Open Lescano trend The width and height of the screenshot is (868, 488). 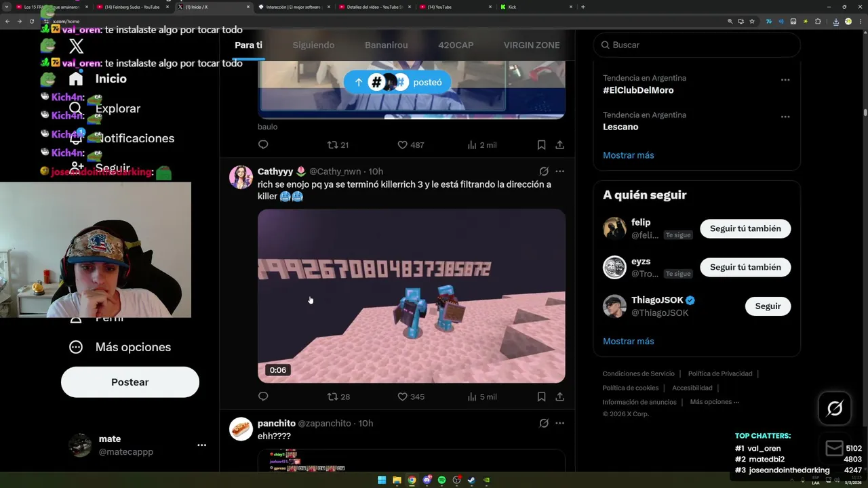tap(620, 127)
